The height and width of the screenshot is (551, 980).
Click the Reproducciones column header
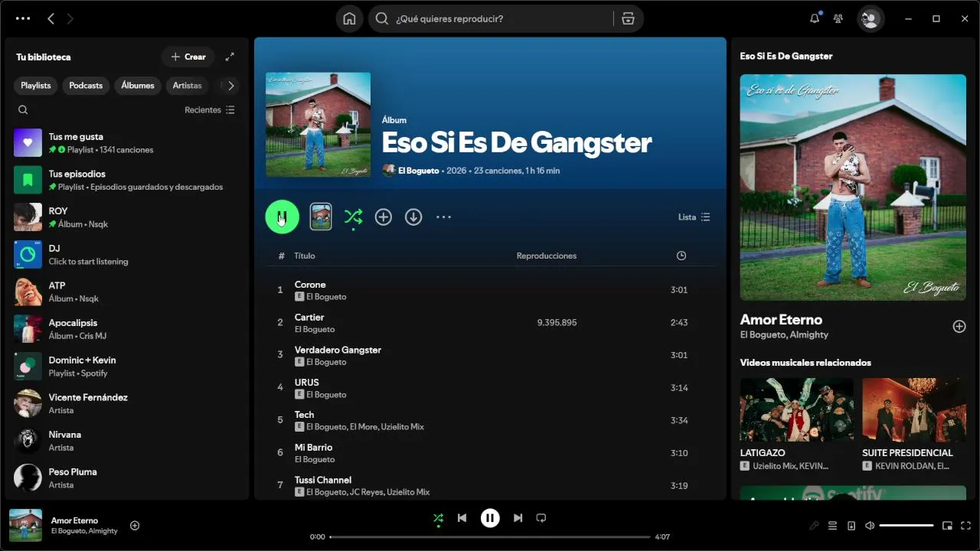point(547,256)
